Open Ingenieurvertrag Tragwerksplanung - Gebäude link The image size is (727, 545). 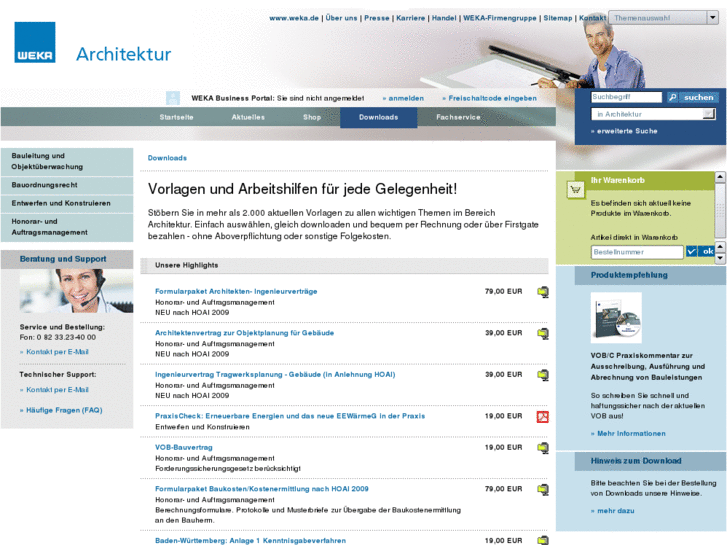[x=275, y=374]
